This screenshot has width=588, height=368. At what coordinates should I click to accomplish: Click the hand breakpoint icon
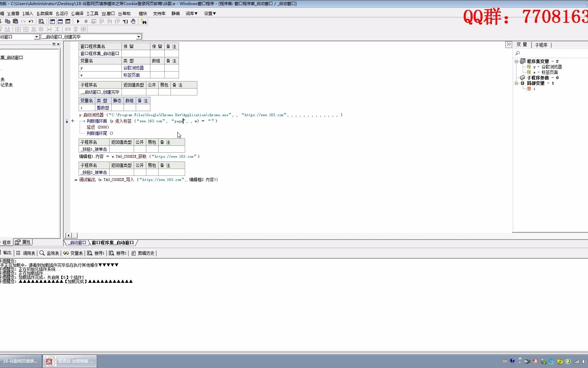point(133,21)
